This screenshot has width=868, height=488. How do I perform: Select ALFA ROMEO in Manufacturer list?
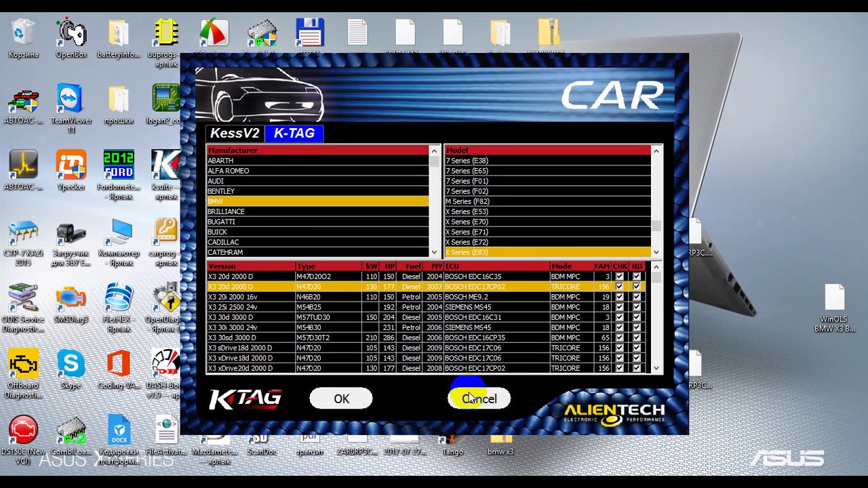pyautogui.click(x=317, y=171)
